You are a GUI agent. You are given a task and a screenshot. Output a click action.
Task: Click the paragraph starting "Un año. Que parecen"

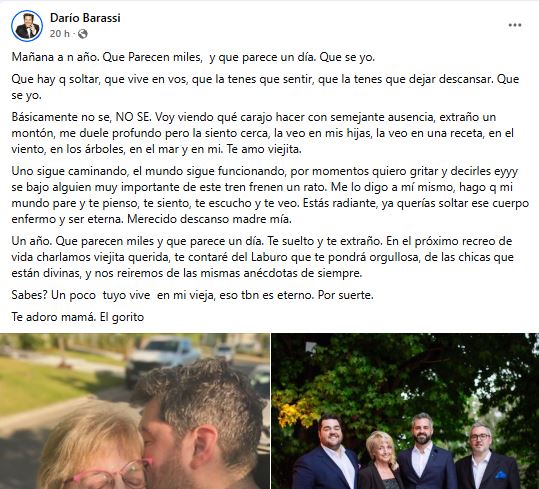262,257
